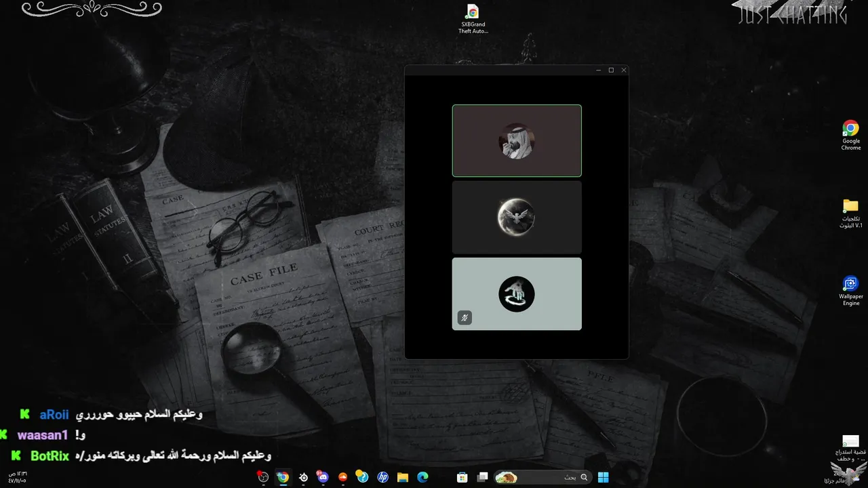Select the bottom muted participant tile

pyautogui.click(x=517, y=294)
